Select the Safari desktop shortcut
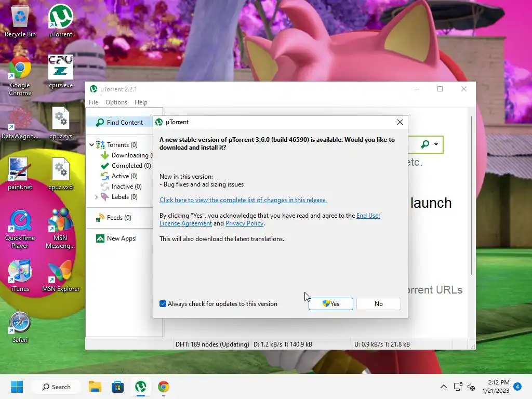Image resolution: width=532 pixels, height=399 pixels. coord(20,327)
